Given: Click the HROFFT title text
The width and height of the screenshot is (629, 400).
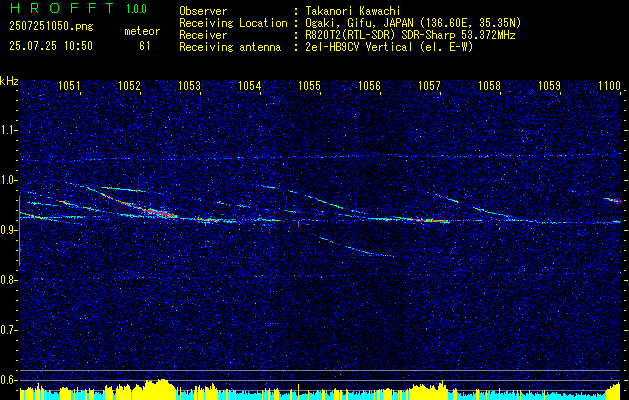Looking at the screenshot, I should click(61, 8).
